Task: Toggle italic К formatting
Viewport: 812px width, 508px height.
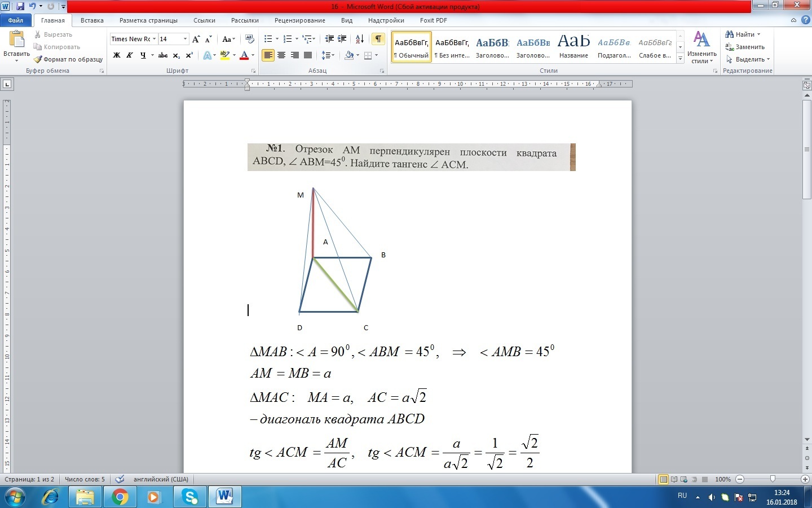Action: point(130,55)
